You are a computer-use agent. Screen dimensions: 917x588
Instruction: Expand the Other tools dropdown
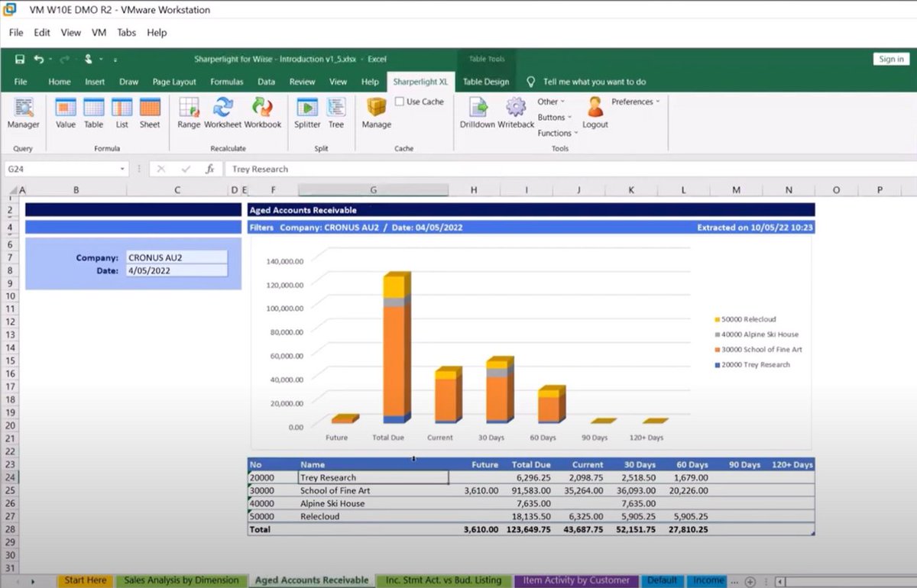[x=551, y=102]
